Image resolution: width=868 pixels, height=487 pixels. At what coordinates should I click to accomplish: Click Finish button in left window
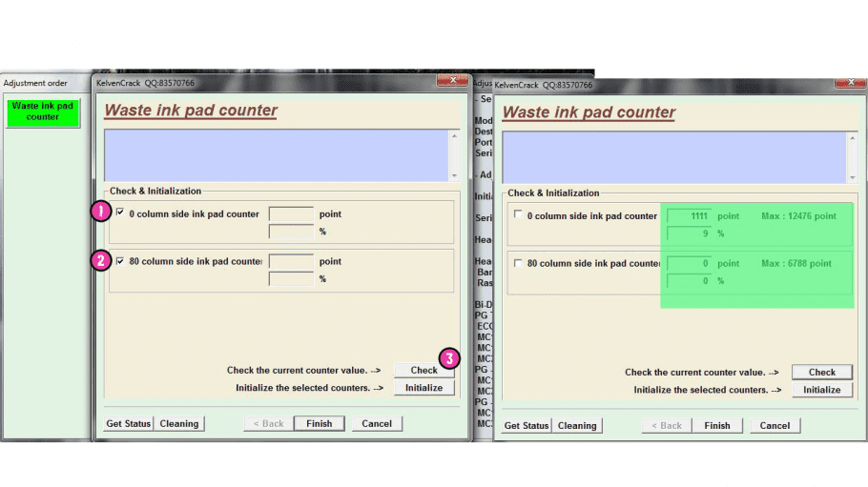(x=319, y=424)
